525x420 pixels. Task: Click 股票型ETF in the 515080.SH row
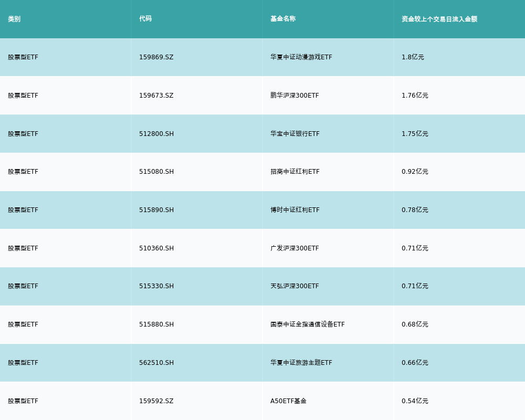point(23,172)
